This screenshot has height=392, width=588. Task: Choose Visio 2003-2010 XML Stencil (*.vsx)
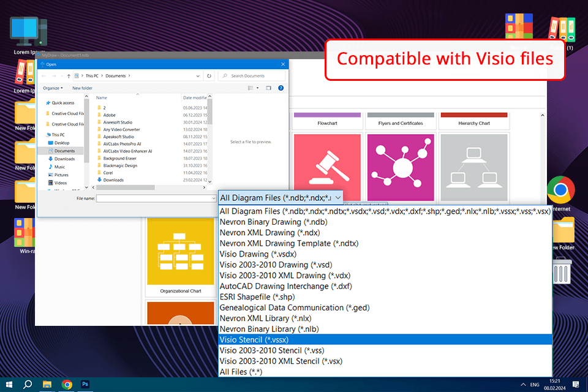(385, 361)
